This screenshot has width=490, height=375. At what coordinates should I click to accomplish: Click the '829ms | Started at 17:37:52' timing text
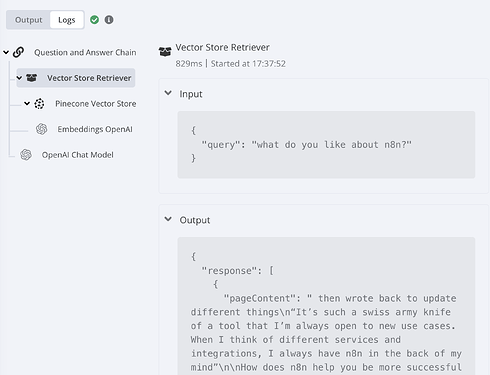point(231,64)
